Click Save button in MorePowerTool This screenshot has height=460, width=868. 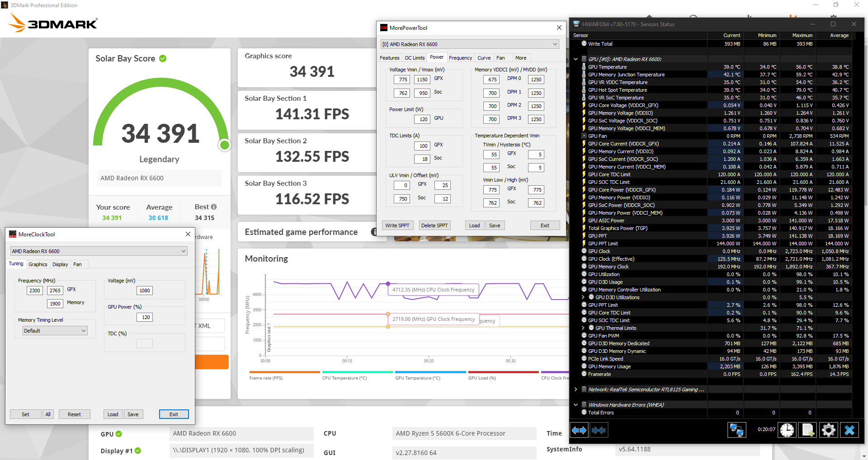495,225
